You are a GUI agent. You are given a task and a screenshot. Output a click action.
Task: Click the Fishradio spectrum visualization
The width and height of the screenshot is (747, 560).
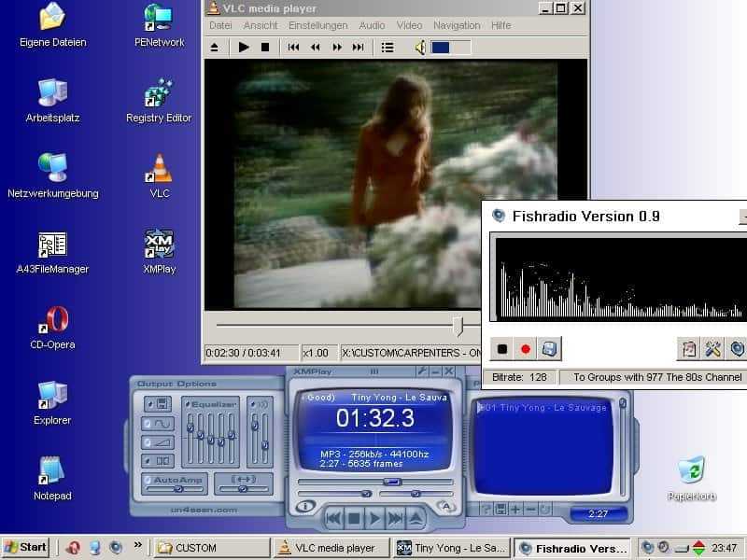point(621,278)
